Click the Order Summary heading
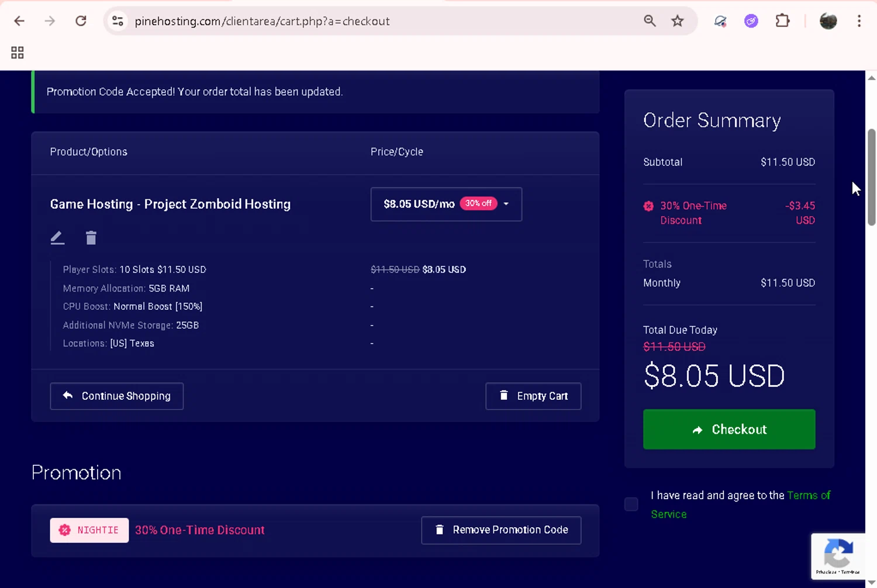This screenshot has width=877, height=588. pos(712,120)
